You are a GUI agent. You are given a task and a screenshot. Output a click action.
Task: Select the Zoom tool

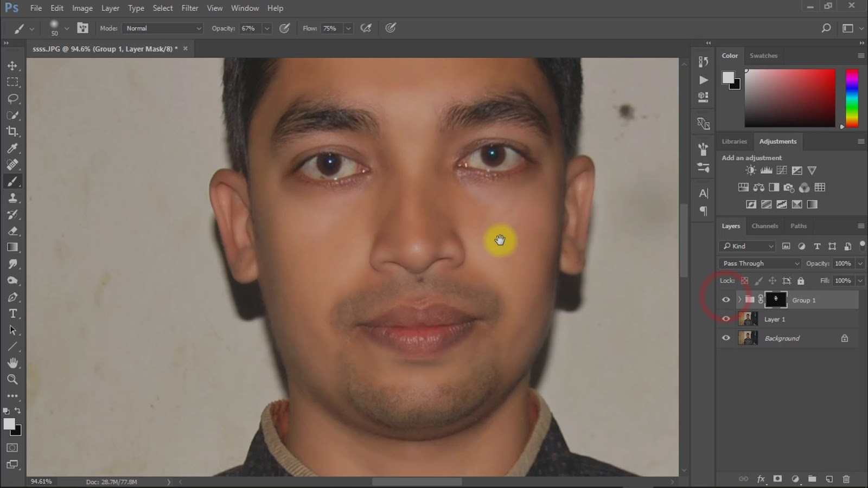tap(12, 380)
